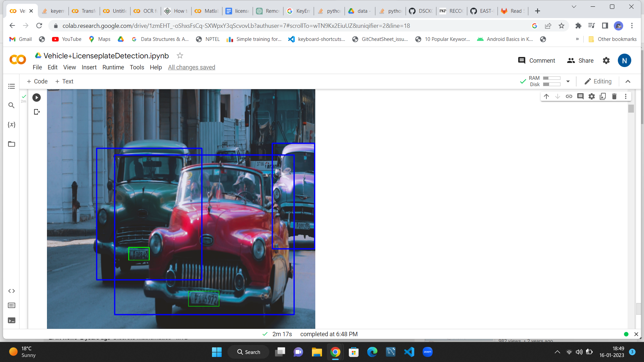
Task: Open the Files browser sidebar
Action: [11, 144]
